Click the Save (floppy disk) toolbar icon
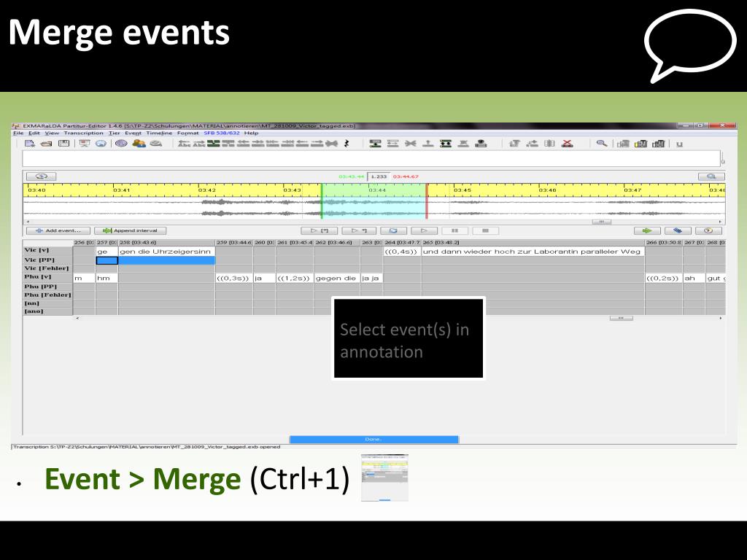This screenshot has height=560, width=747. pos(63,144)
